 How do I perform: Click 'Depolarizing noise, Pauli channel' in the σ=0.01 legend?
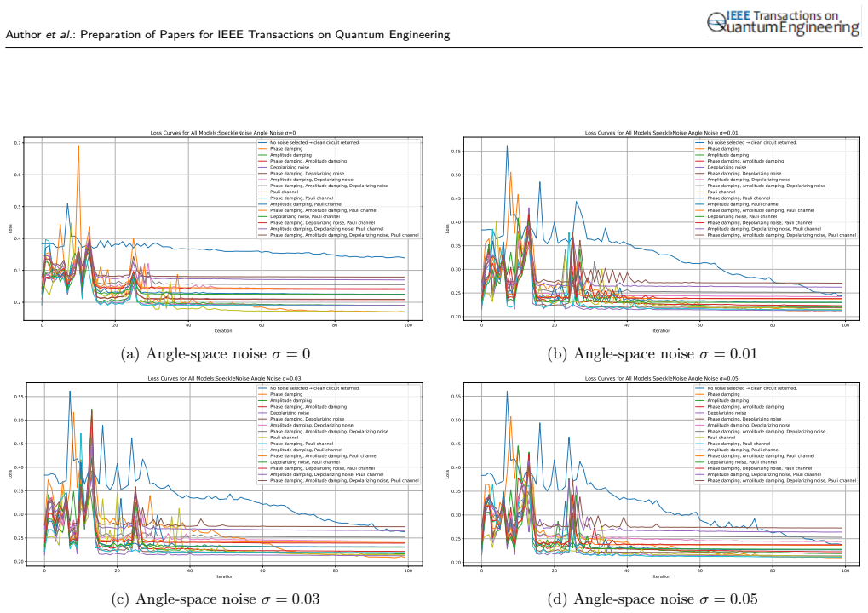coord(742,216)
